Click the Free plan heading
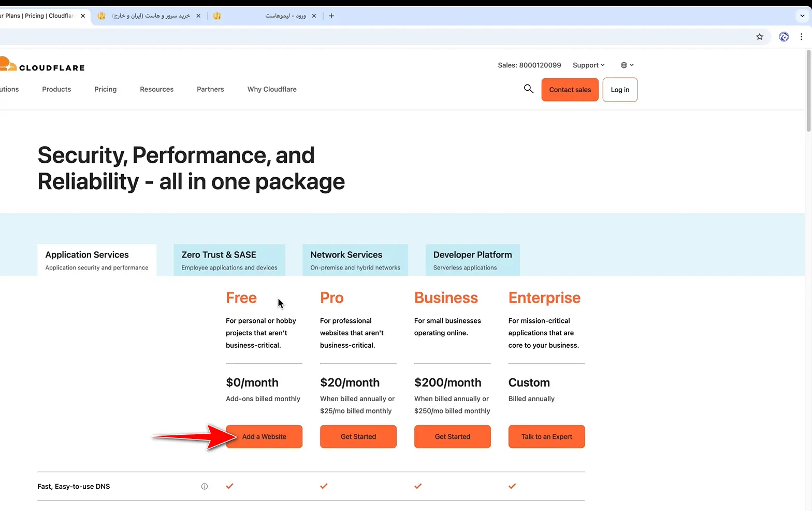Screen dimensions: 812x511 coord(241,298)
